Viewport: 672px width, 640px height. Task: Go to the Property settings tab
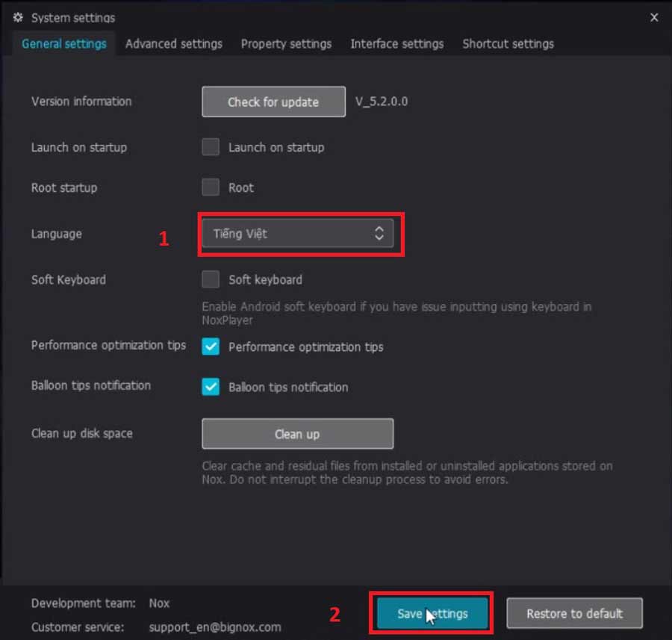286,44
